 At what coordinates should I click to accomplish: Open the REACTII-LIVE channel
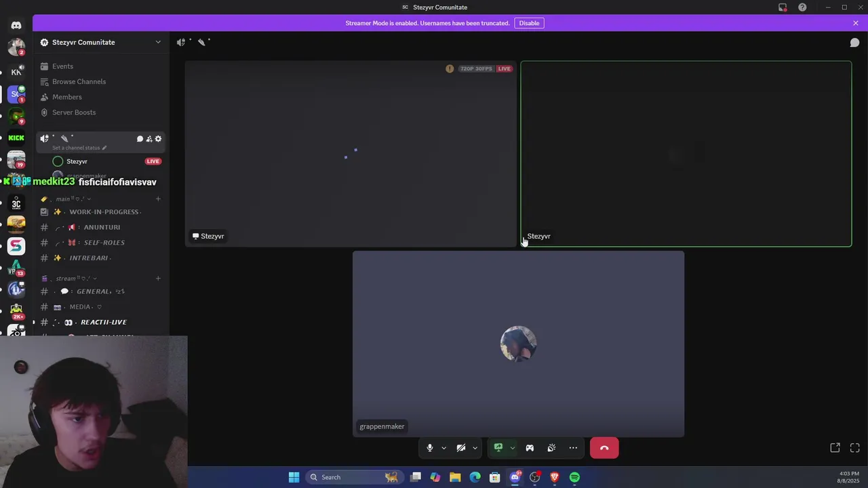(102, 322)
